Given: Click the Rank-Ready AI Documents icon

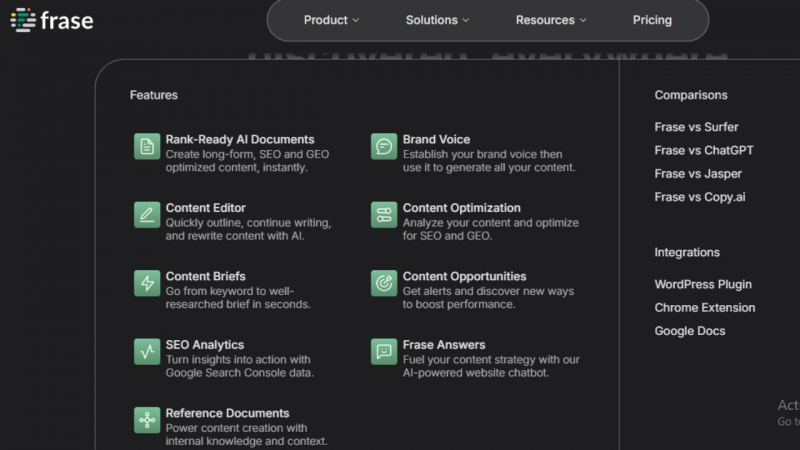Looking at the screenshot, I should point(147,146).
